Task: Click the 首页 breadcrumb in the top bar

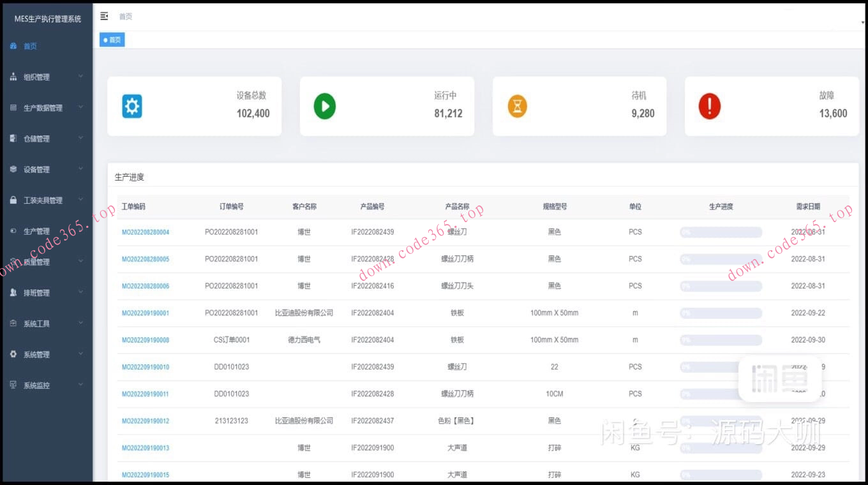Action: [x=126, y=17]
